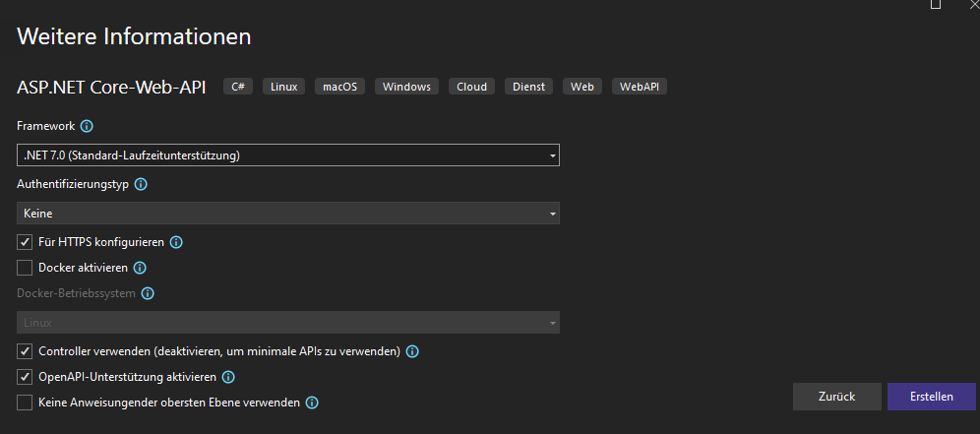
Task: Uncheck Für HTTPS konfigurieren
Action: pos(25,242)
